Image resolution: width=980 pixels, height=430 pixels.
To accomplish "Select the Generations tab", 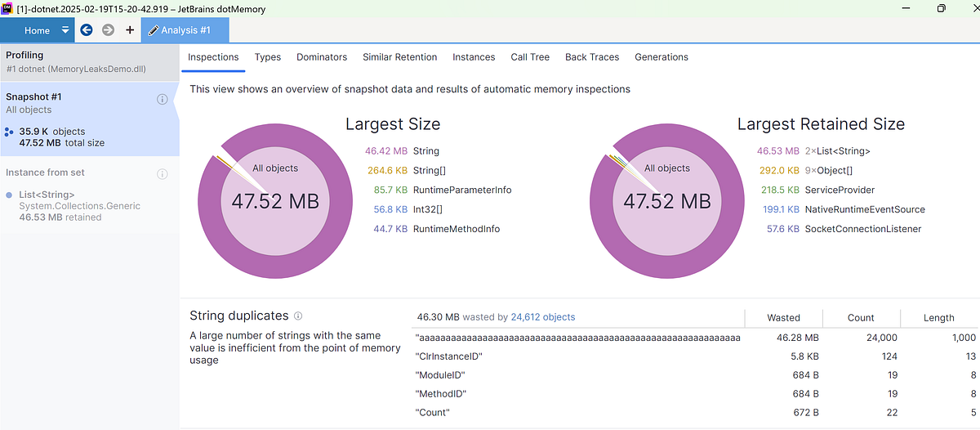I will [661, 57].
